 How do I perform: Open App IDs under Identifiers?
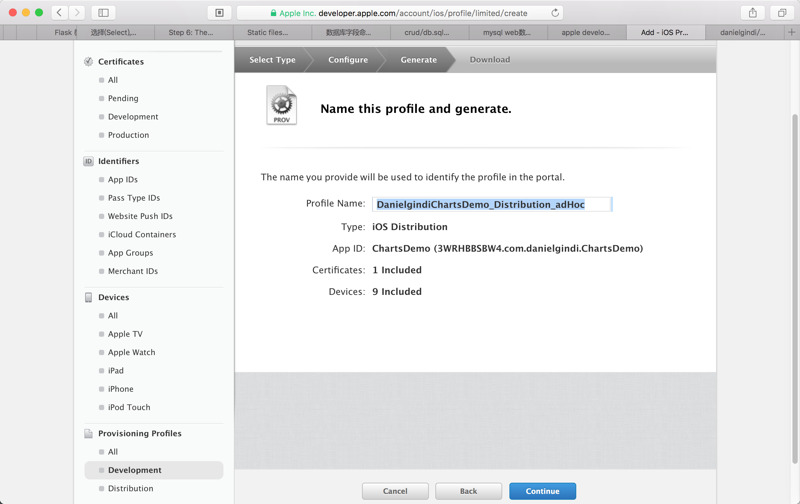123,180
